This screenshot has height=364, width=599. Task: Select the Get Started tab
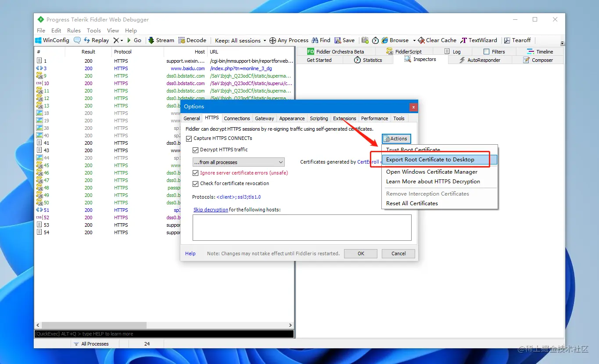click(319, 60)
